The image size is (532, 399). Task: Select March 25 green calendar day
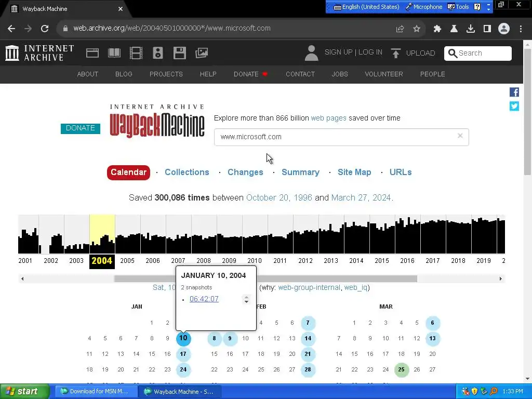click(x=401, y=369)
